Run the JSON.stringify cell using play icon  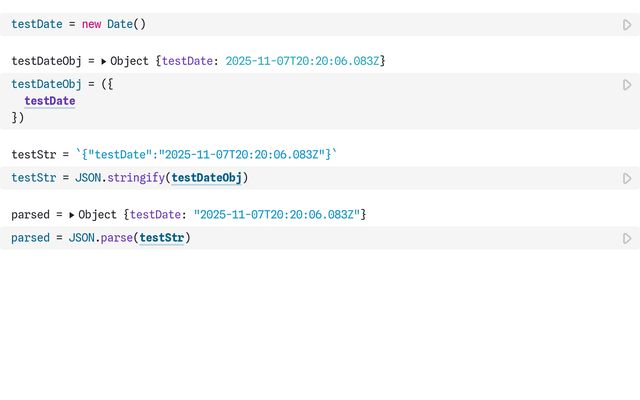tap(627, 178)
